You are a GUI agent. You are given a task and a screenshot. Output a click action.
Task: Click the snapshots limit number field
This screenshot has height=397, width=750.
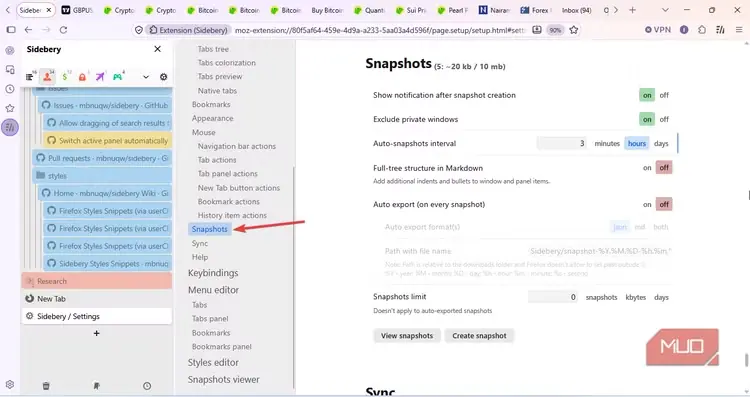click(553, 297)
